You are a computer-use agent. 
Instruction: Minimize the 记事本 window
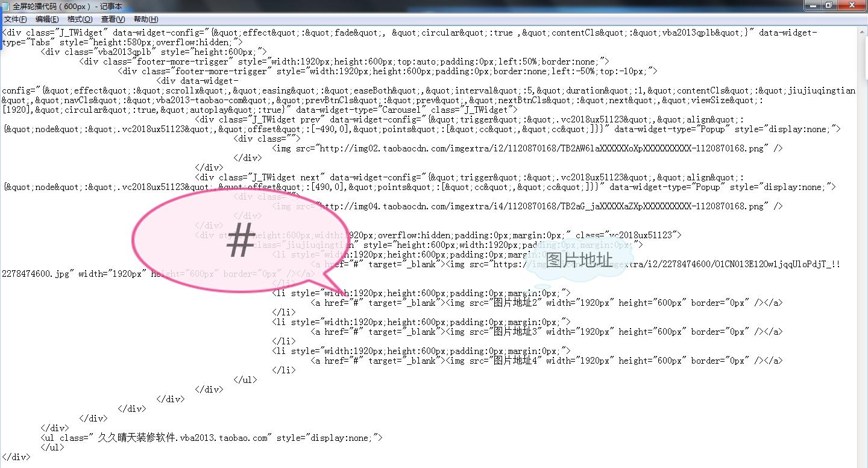(x=813, y=5)
